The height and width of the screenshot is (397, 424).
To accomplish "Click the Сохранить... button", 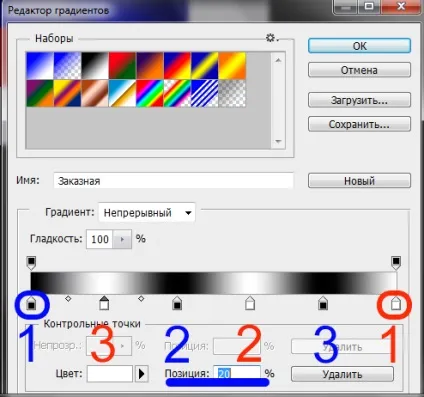I will tap(359, 124).
